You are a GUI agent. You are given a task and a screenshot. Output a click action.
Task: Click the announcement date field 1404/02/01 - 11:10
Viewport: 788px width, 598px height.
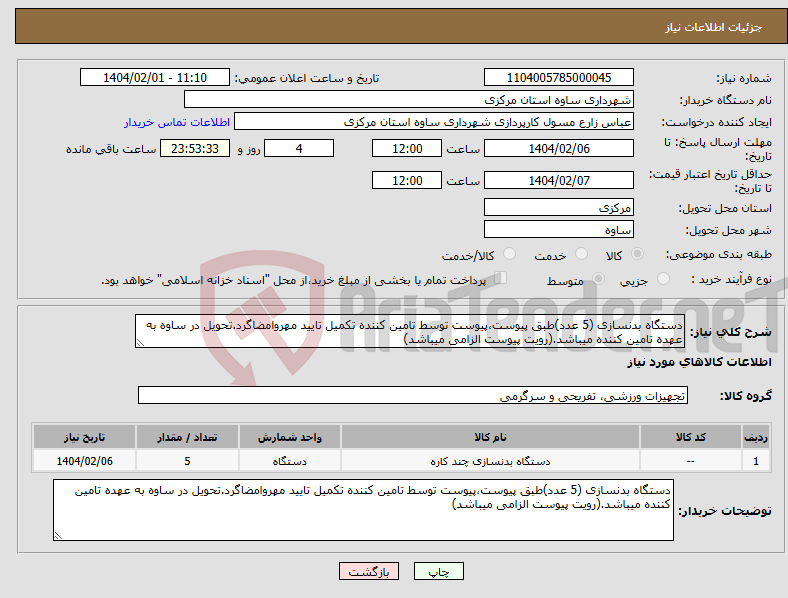155,77
